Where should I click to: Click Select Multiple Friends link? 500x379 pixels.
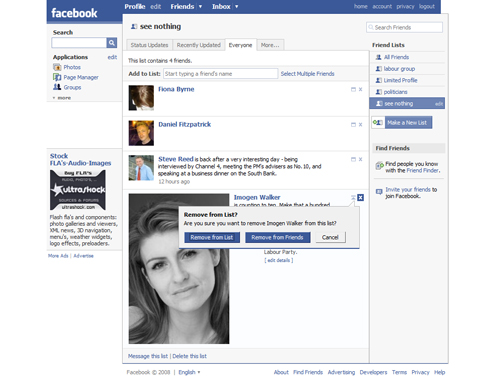tap(307, 74)
